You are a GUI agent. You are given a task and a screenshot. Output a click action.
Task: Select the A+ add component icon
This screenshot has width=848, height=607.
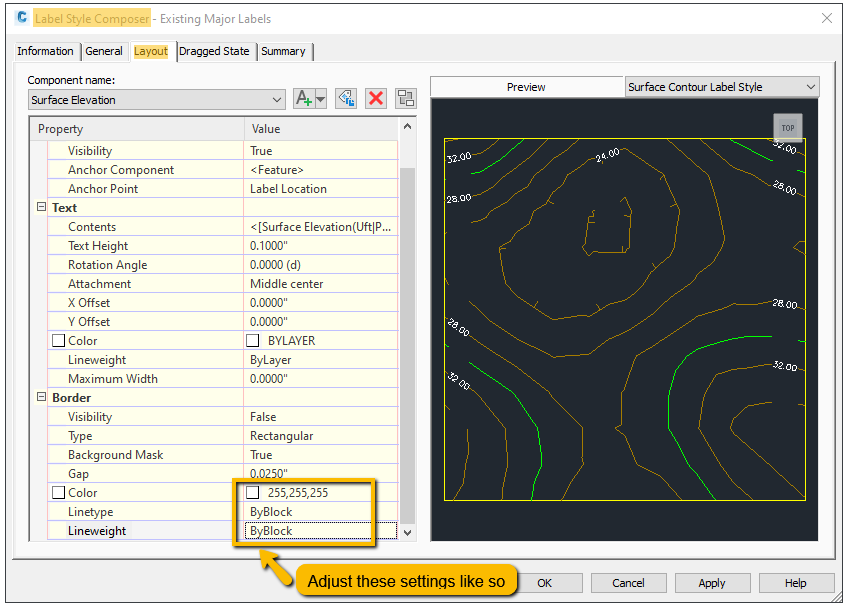coord(305,98)
